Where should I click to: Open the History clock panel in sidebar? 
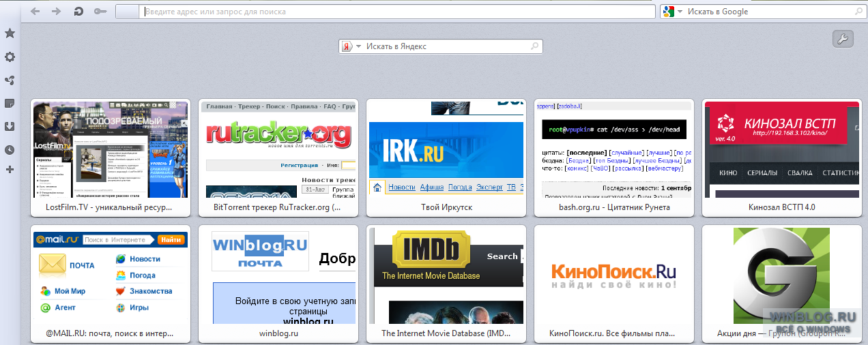click(x=10, y=150)
